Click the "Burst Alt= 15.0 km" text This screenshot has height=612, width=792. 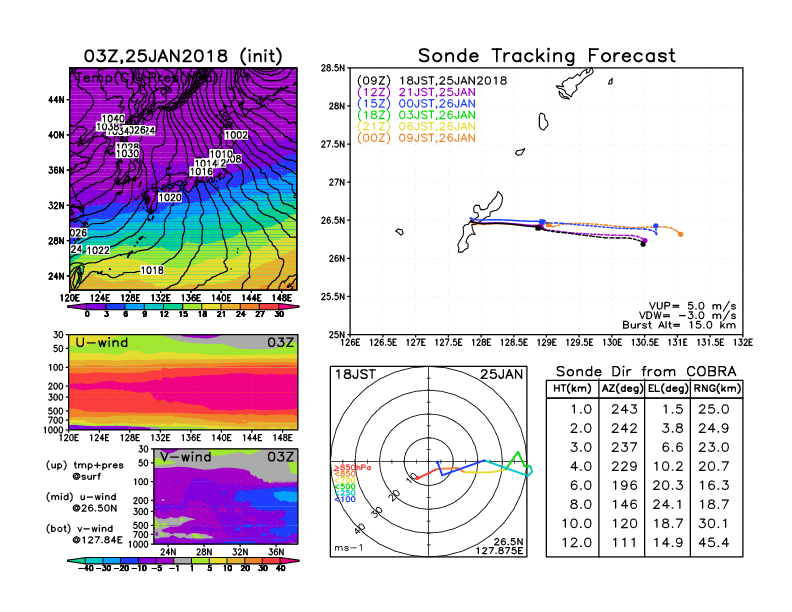coord(679,325)
